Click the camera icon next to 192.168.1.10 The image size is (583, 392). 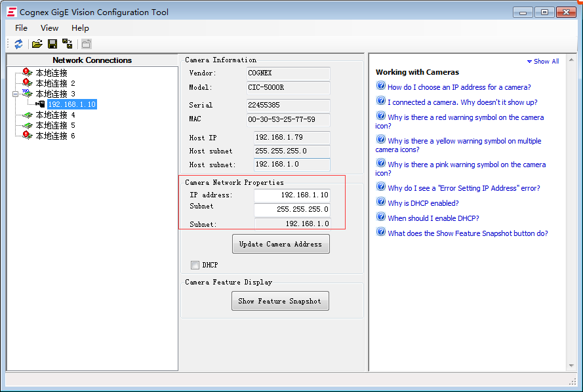[x=40, y=104]
